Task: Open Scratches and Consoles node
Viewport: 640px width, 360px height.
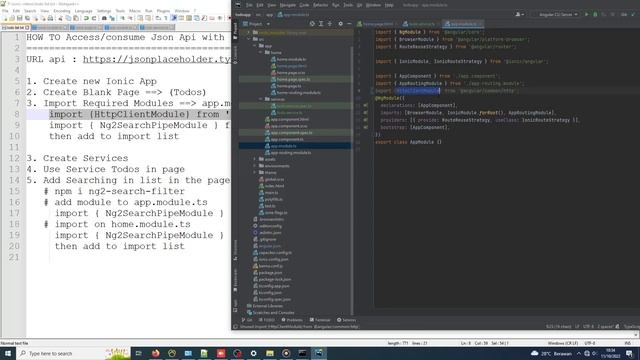Action: click(x=270, y=313)
